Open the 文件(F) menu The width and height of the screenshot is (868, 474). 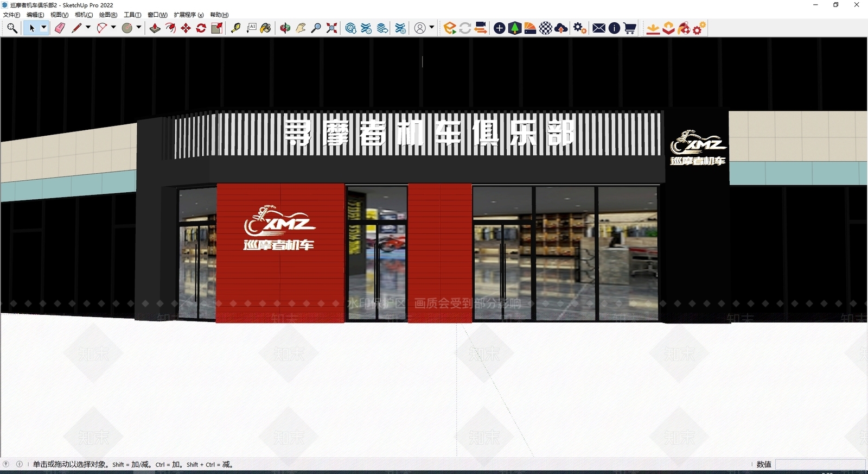pyautogui.click(x=11, y=15)
